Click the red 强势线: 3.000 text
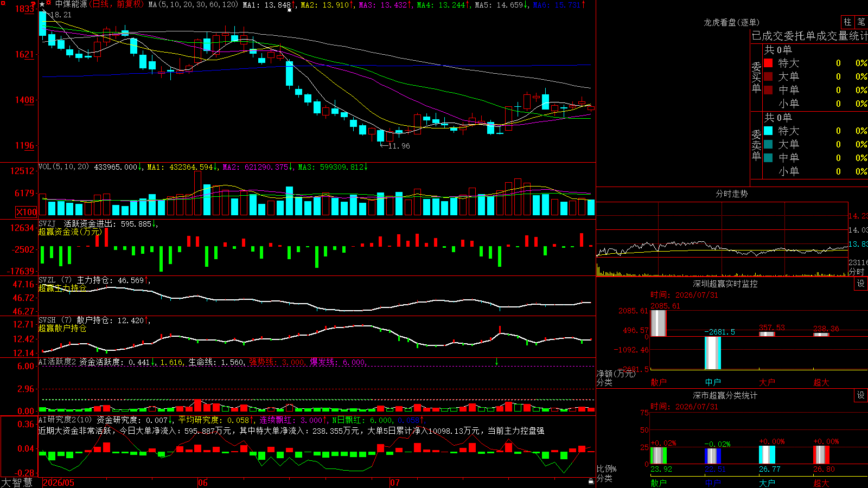Image resolution: width=868 pixels, height=488 pixels. pyautogui.click(x=277, y=362)
